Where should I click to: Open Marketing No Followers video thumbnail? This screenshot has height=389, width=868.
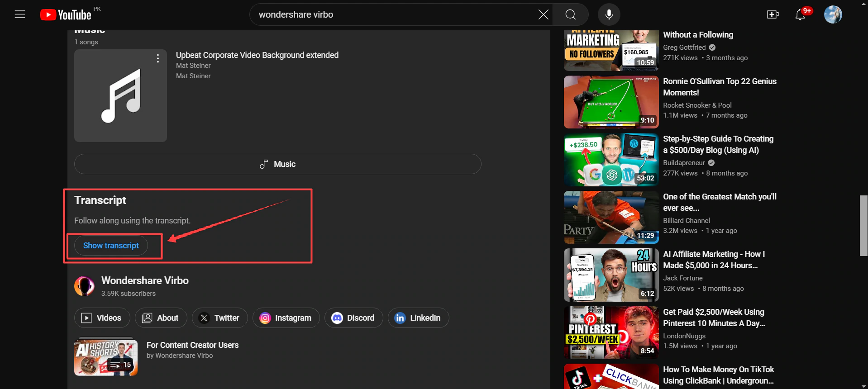click(x=611, y=50)
